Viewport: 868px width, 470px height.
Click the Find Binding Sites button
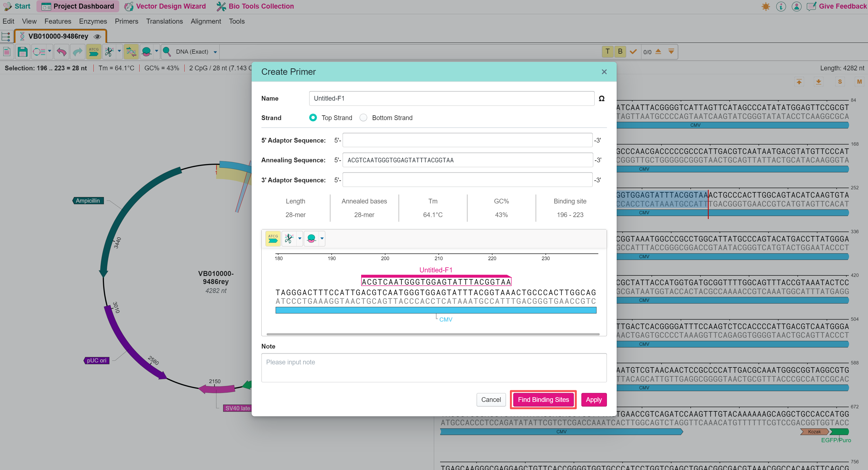click(x=543, y=400)
